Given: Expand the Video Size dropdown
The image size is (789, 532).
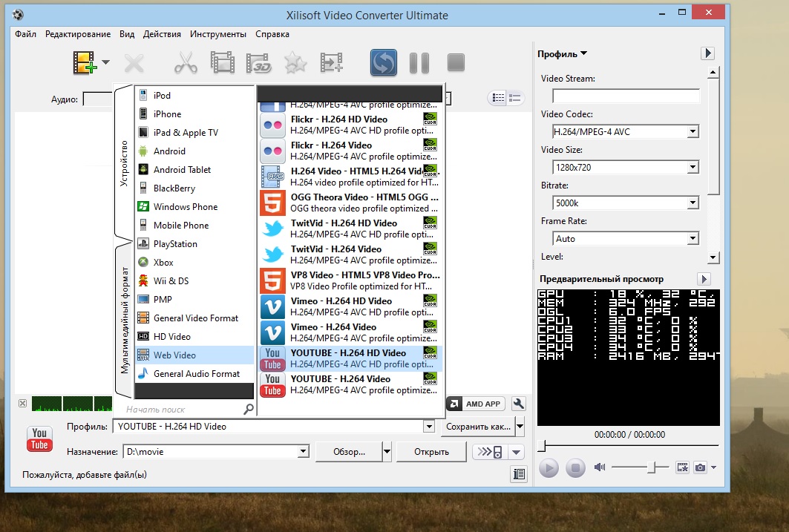Looking at the screenshot, I should click(x=693, y=168).
